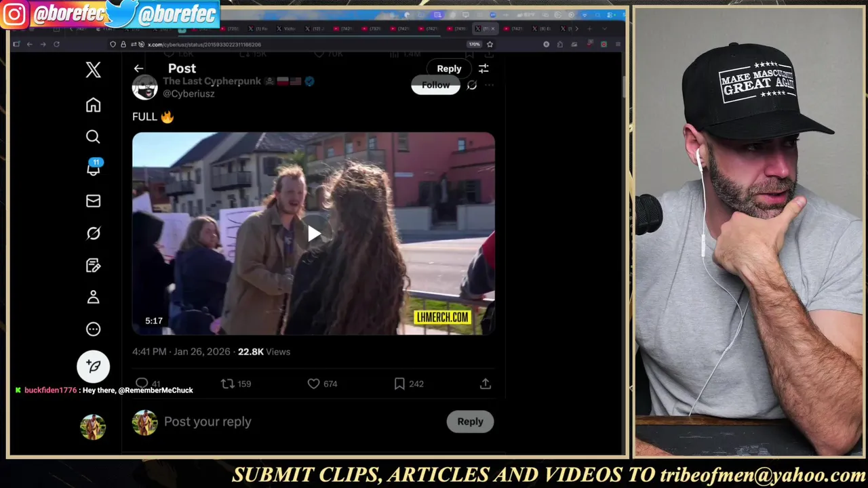
Task: Close the active X browser tab
Action: pyautogui.click(x=493, y=28)
